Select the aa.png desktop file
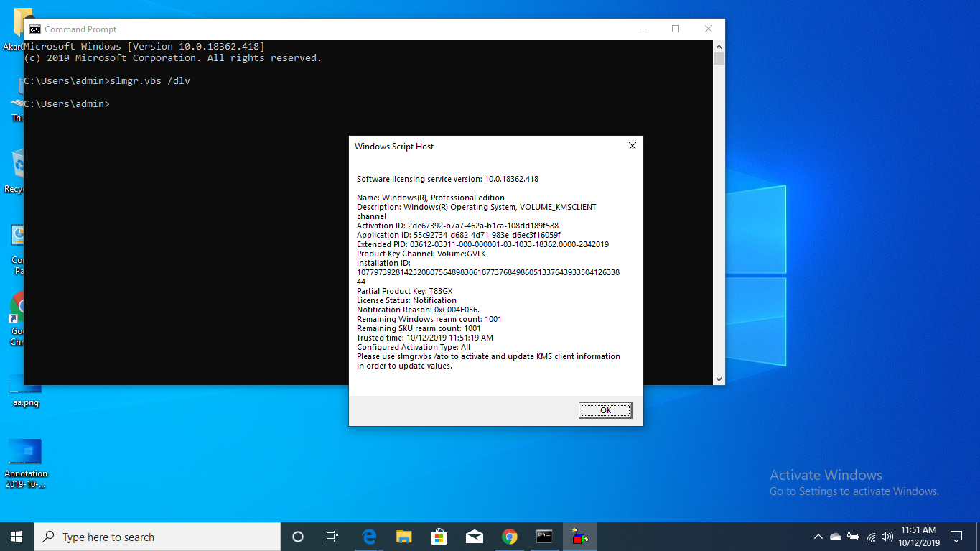The image size is (980, 551). pyautogui.click(x=25, y=392)
